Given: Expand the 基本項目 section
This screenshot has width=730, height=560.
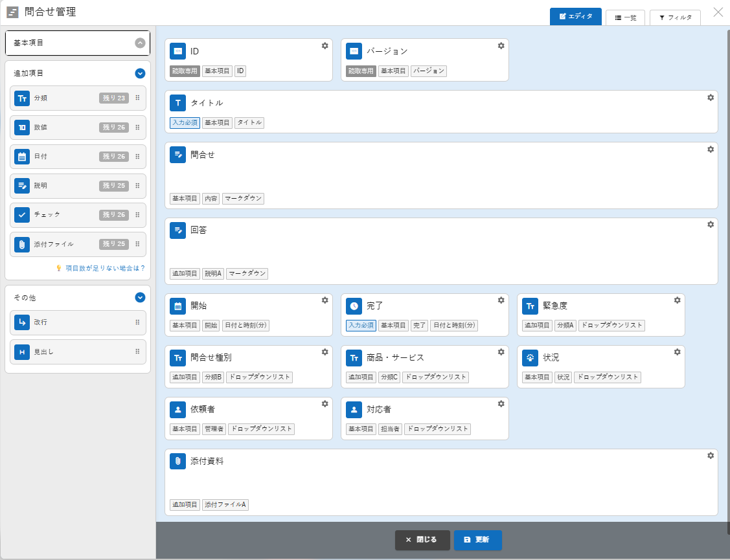Looking at the screenshot, I should tap(140, 43).
